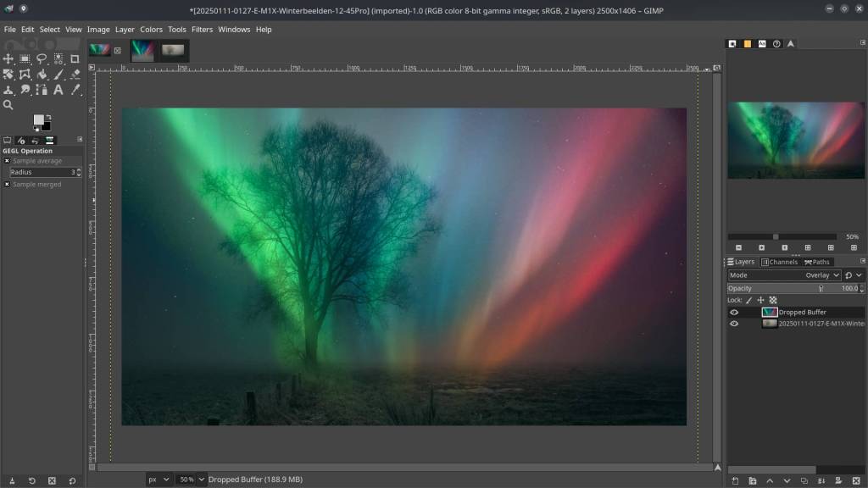This screenshot has width=868, height=488.
Task: Click the Navigation zoom slider
Action: (x=782, y=237)
